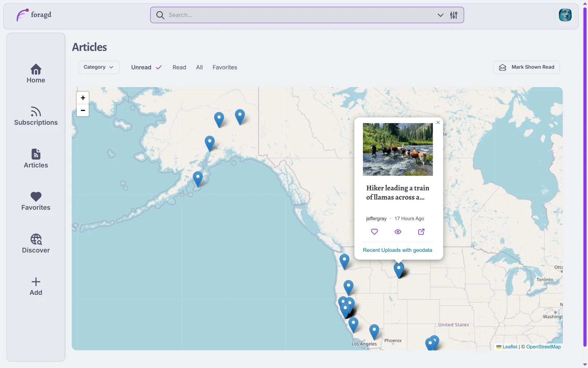This screenshot has height=368, width=588.
Task: Open Recent Uploads with geodata link
Action: tap(397, 250)
